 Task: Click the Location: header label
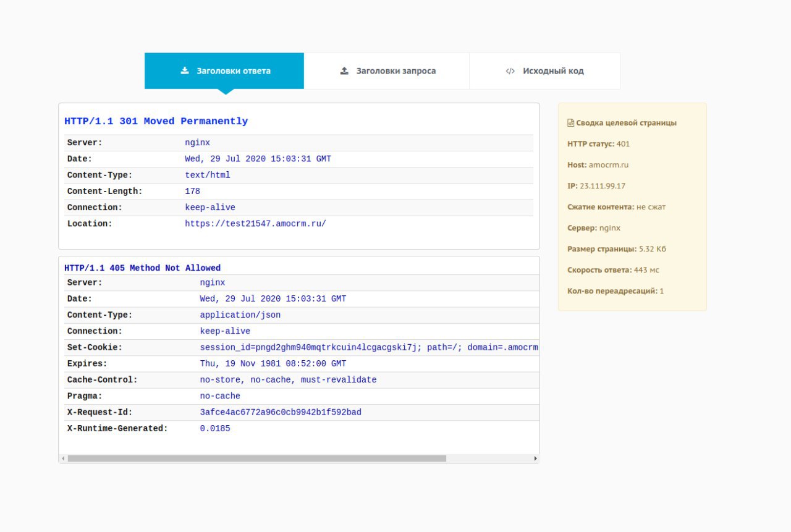[x=90, y=224]
